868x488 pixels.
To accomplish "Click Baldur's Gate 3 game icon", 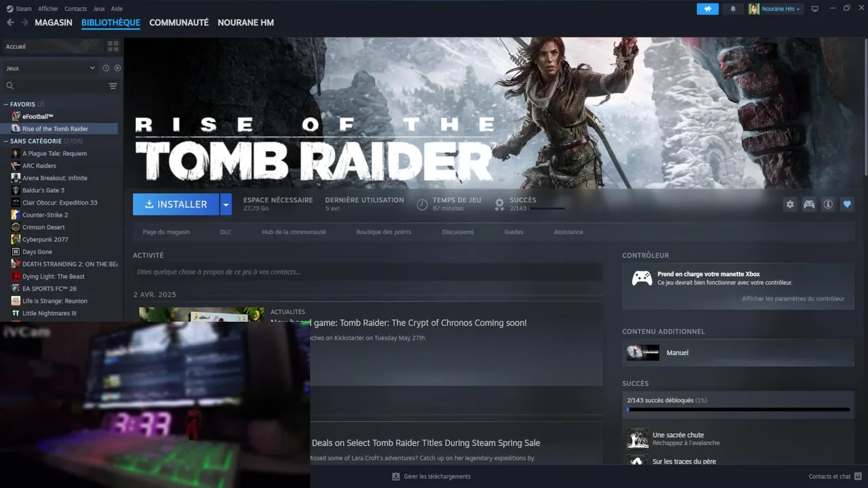I will pyautogui.click(x=16, y=190).
